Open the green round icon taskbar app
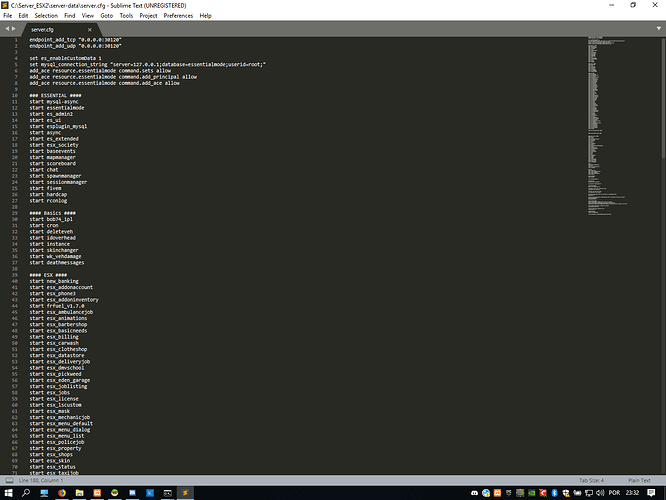This screenshot has height=500, width=666. 115,493
